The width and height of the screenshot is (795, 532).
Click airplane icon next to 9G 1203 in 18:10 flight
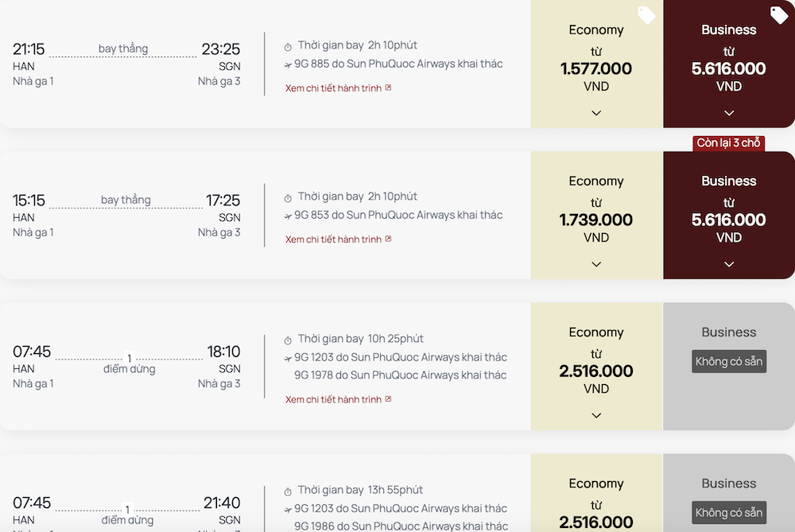coord(288,358)
